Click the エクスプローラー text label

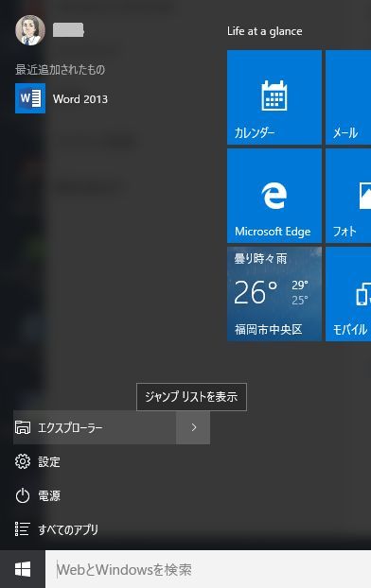tap(70, 427)
